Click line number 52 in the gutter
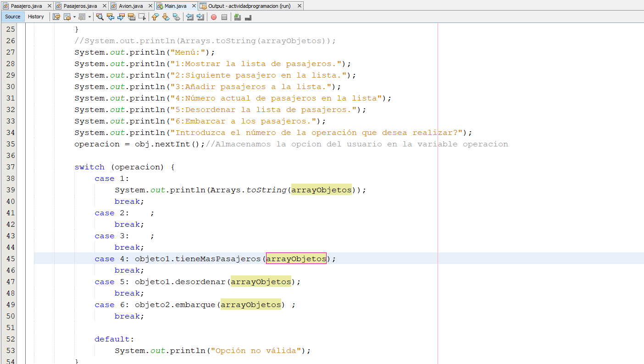The image size is (644, 364). (x=11, y=339)
